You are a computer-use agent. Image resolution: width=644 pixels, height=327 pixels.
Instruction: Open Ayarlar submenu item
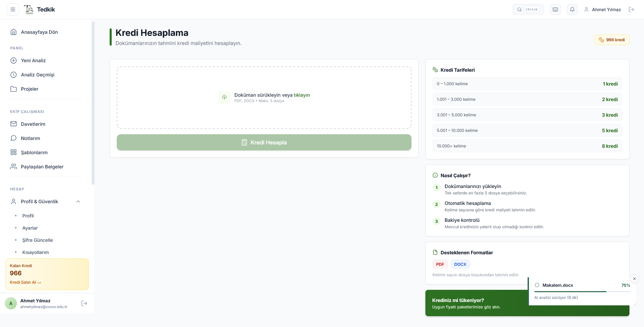pos(30,228)
